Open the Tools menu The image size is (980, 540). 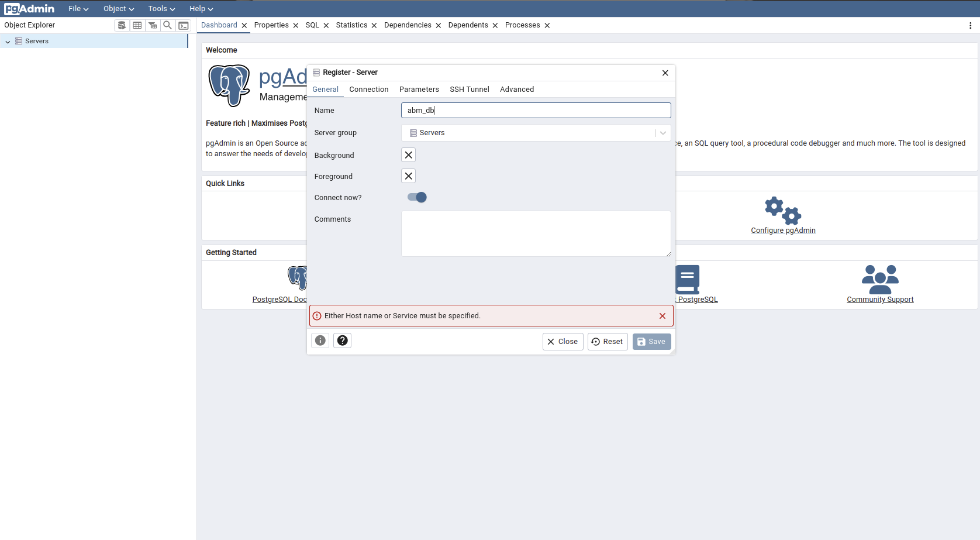click(161, 9)
